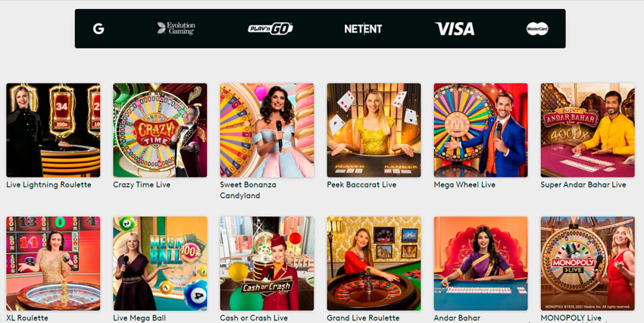Select the Sweet Bonanza Candyland game image
The image size is (644, 323).
pos(267,130)
